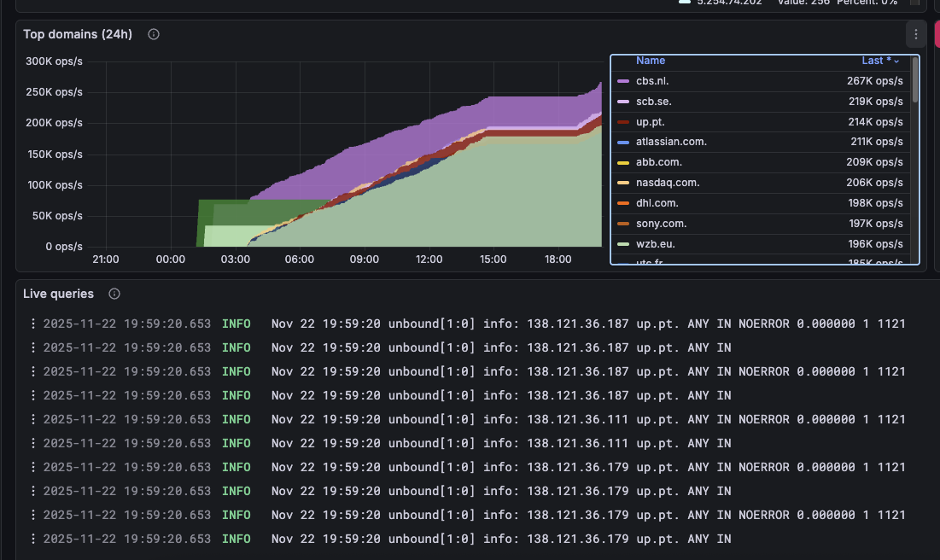Open the Top domains panel three-dot menu

tap(916, 34)
